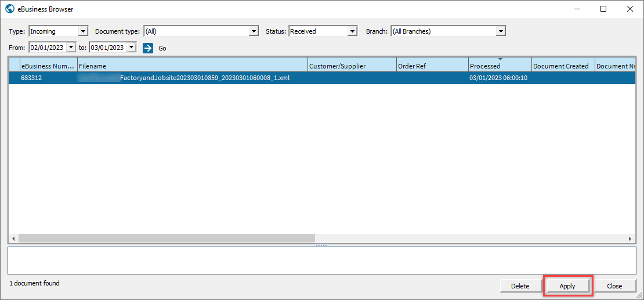
Task: Open the To date picker arrow
Action: [x=131, y=48]
